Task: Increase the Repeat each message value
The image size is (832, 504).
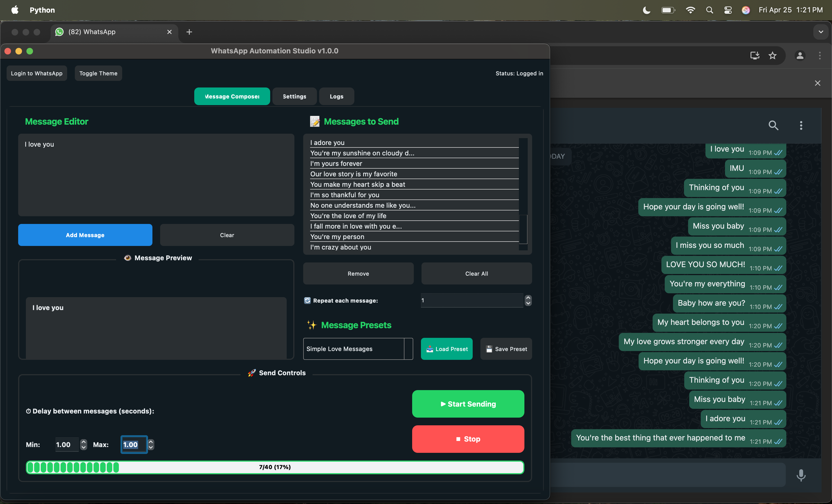Action: point(528,298)
